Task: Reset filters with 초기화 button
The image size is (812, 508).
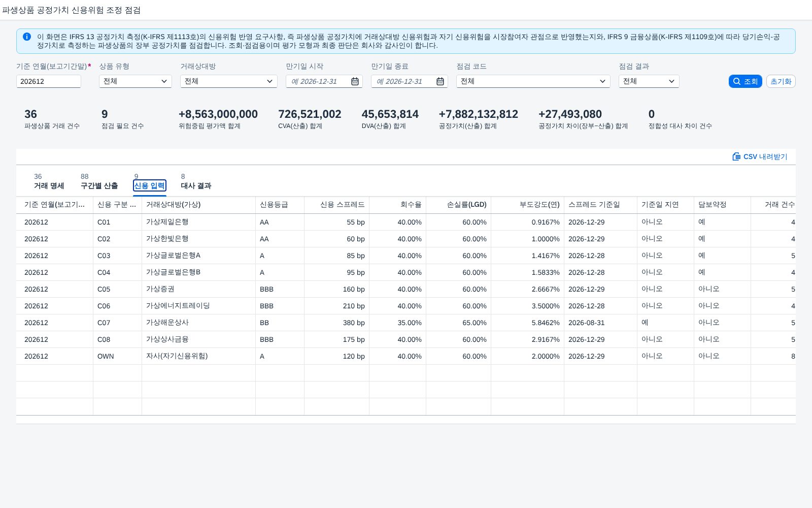Action: [x=781, y=81]
